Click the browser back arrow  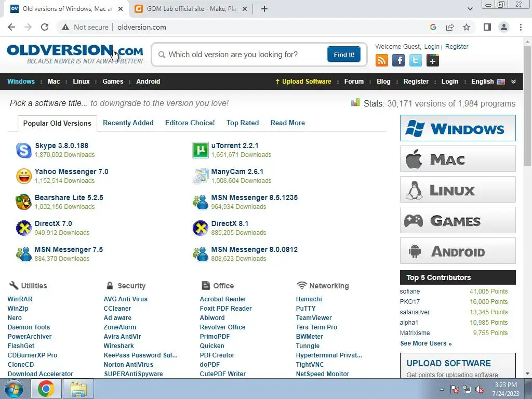[11, 27]
